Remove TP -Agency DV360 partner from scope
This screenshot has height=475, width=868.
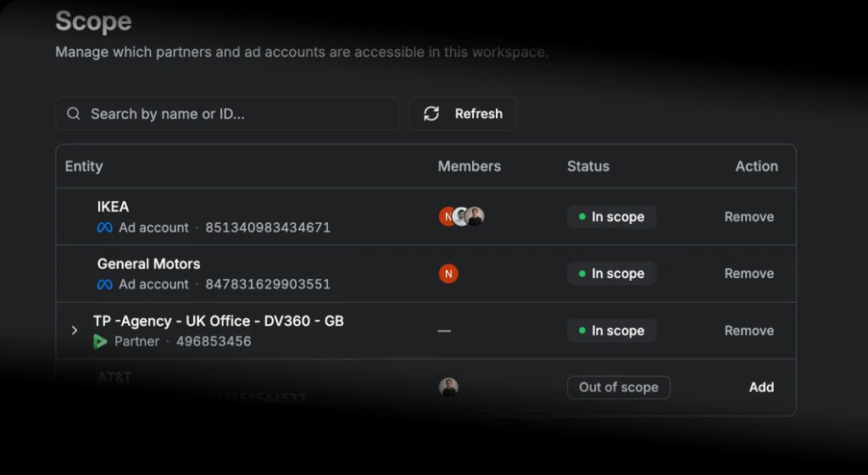point(749,331)
